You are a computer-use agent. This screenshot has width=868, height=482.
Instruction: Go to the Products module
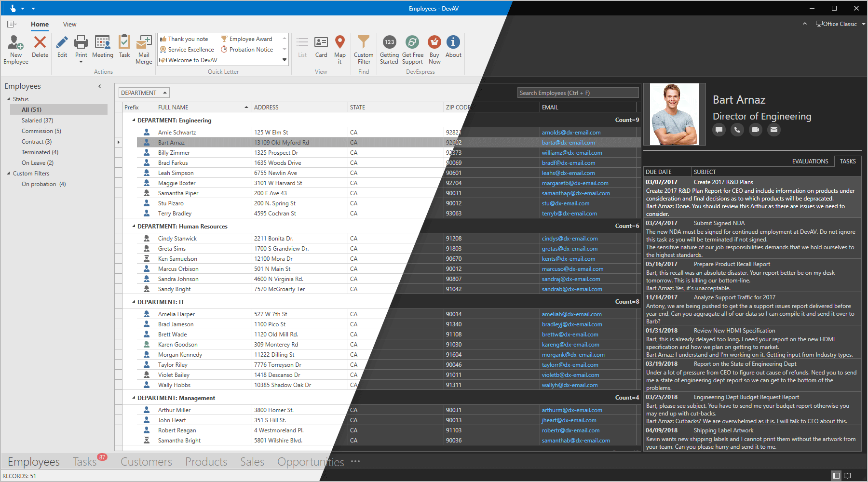(206, 462)
